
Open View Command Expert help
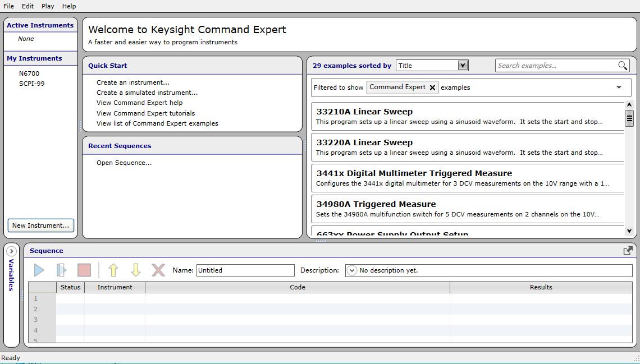(x=140, y=103)
